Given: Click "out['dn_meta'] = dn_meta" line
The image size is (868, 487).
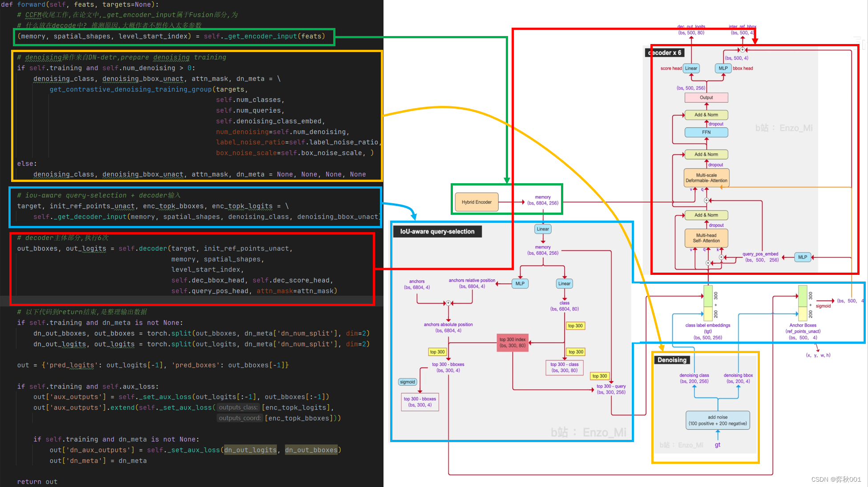Looking at the screenshot, I should pos(98,461).
